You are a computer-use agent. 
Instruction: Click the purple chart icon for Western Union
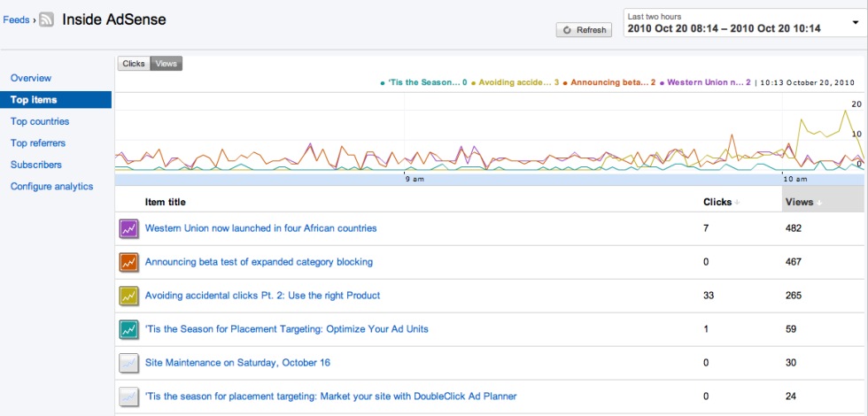129,228
